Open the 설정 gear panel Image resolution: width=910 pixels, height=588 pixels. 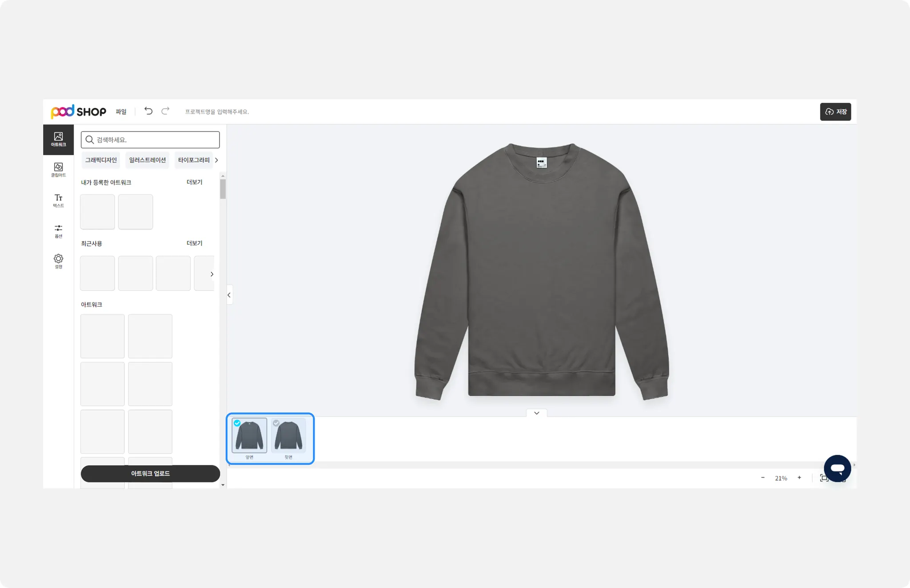pyautogui.click(x=58, y=261)
